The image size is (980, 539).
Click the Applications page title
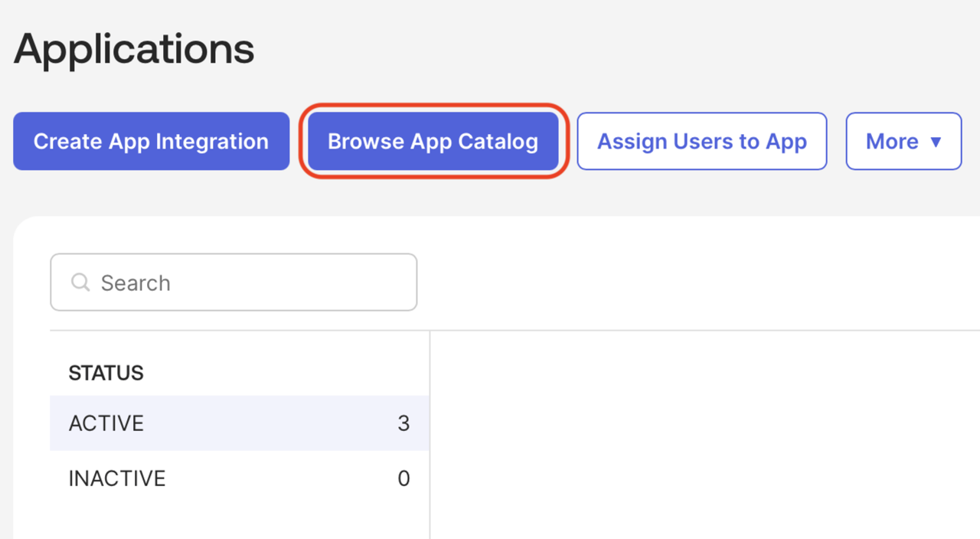click(133, 48)
